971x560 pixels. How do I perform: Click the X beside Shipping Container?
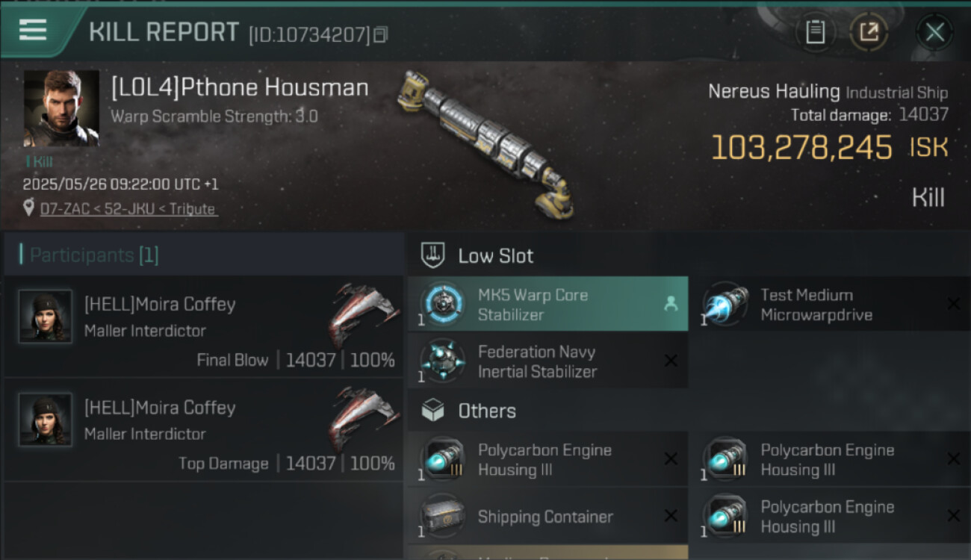671,516
